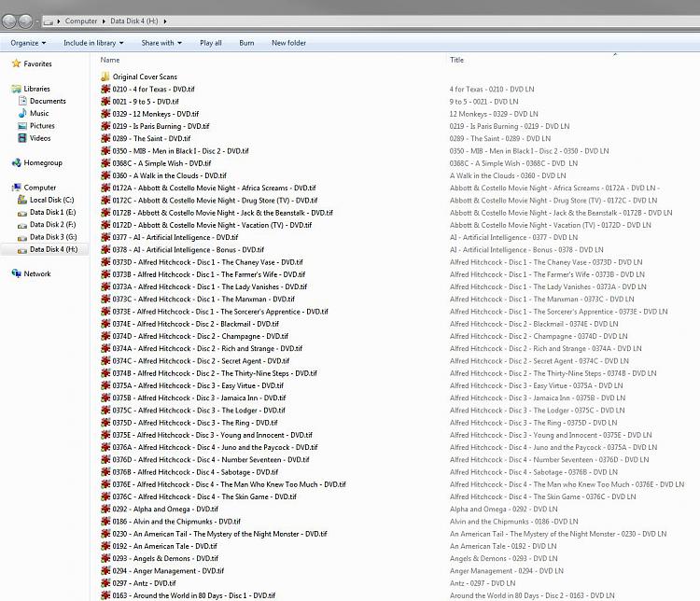
Task: Click the Libraries icon in sidebar
Action: click(17, 89)
